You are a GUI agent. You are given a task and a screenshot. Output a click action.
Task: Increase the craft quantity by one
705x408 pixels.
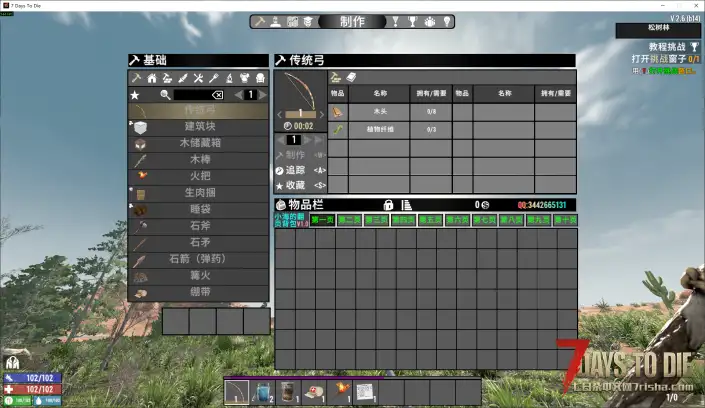(308, 140)
